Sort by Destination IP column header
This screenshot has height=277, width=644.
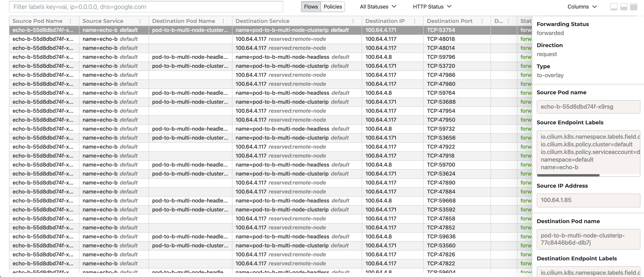coord(385,21)
